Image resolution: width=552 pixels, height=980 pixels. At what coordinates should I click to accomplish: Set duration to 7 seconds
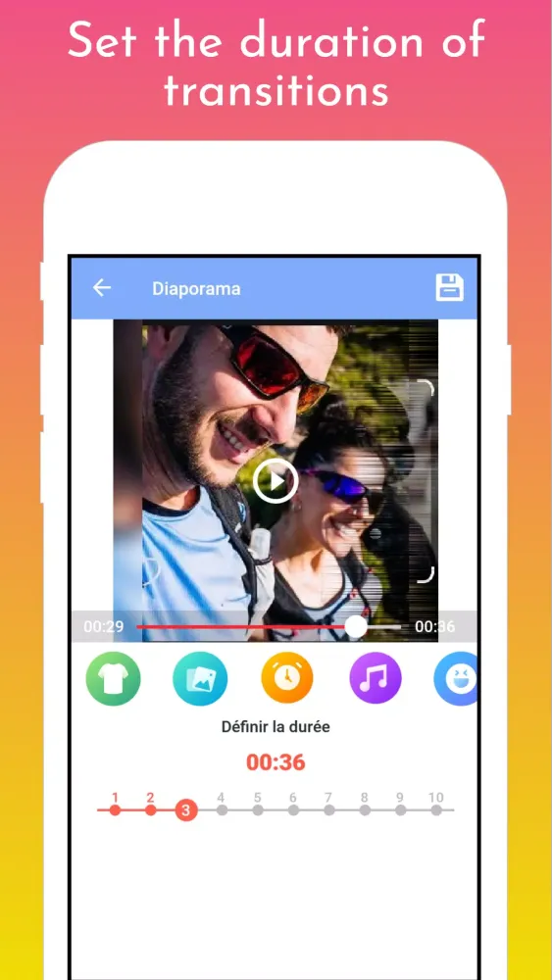328,810
